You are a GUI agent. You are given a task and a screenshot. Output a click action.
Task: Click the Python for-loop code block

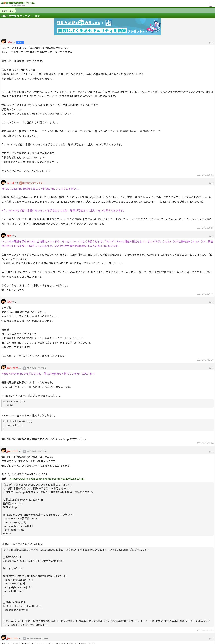point(108,403)
